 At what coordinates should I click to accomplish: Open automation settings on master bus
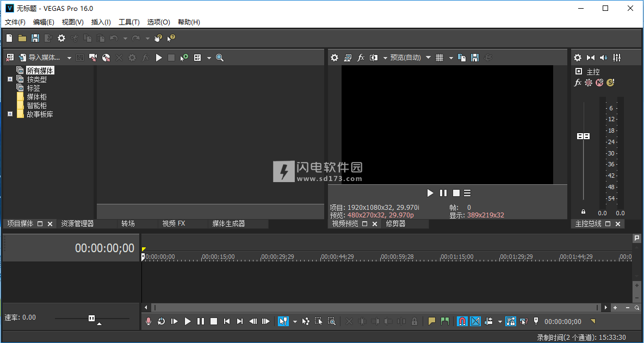pos(589,83)
